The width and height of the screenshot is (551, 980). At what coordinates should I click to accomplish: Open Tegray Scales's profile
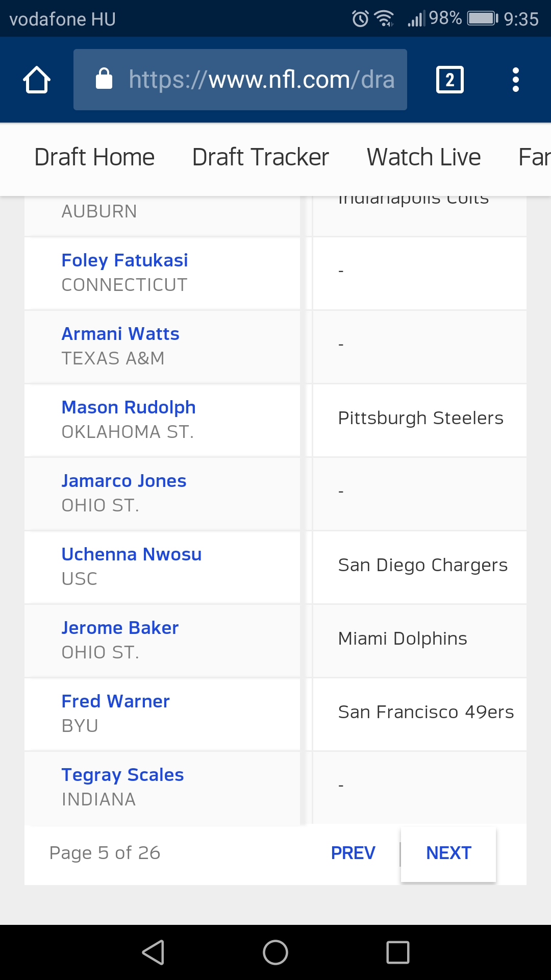(x=122, y=775)
